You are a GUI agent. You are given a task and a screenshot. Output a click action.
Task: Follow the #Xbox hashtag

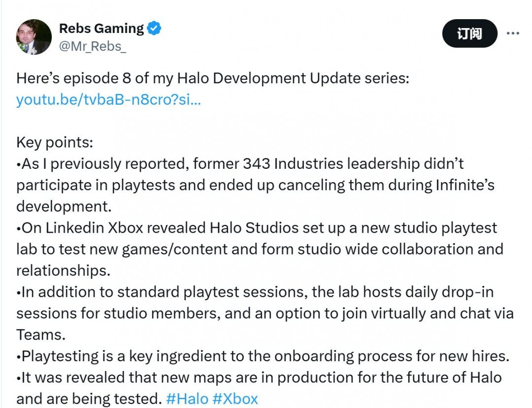coord(235,399)
